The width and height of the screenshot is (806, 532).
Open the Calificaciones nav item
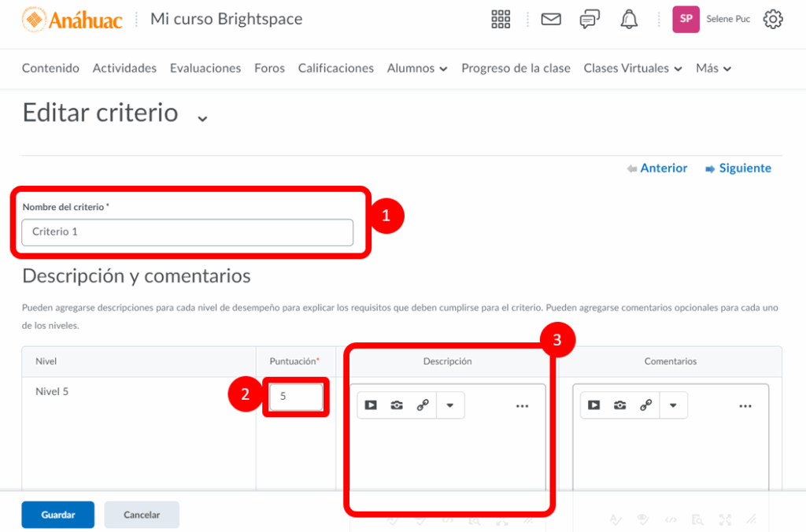click(x=335, y=68)
